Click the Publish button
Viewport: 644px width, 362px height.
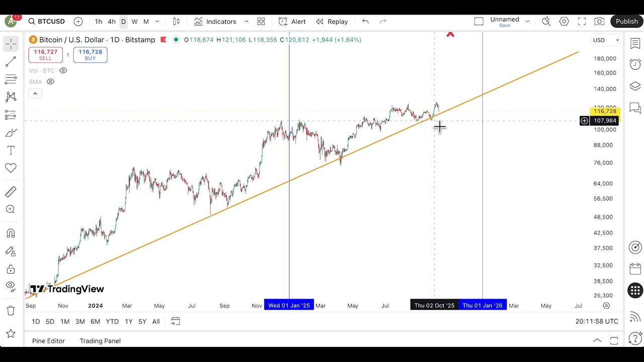pos(626,21)
